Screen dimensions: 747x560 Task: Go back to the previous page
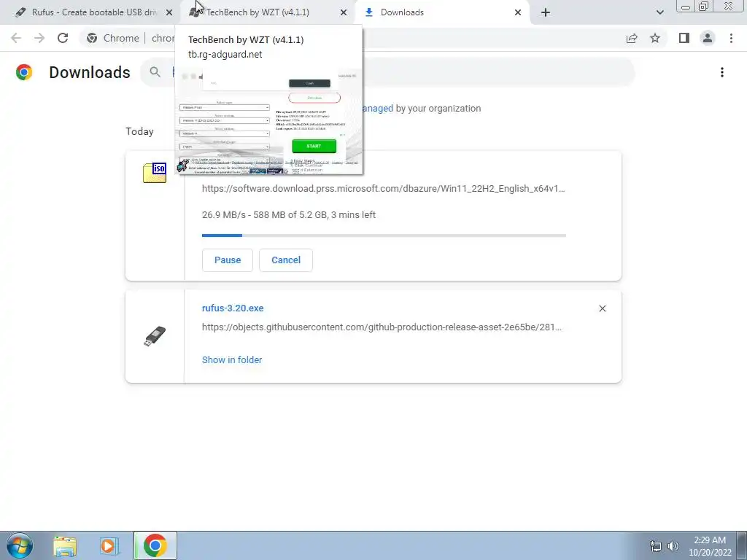(16, 38)
